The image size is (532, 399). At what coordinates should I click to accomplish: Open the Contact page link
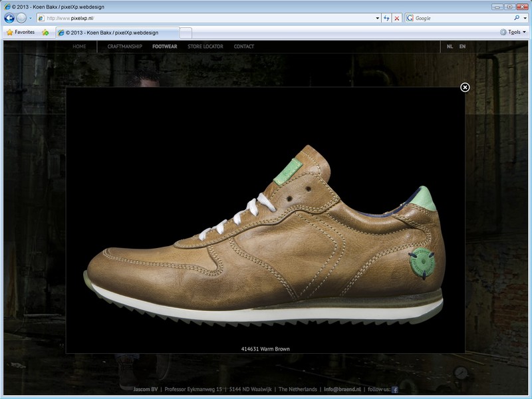tap(243, 47)
